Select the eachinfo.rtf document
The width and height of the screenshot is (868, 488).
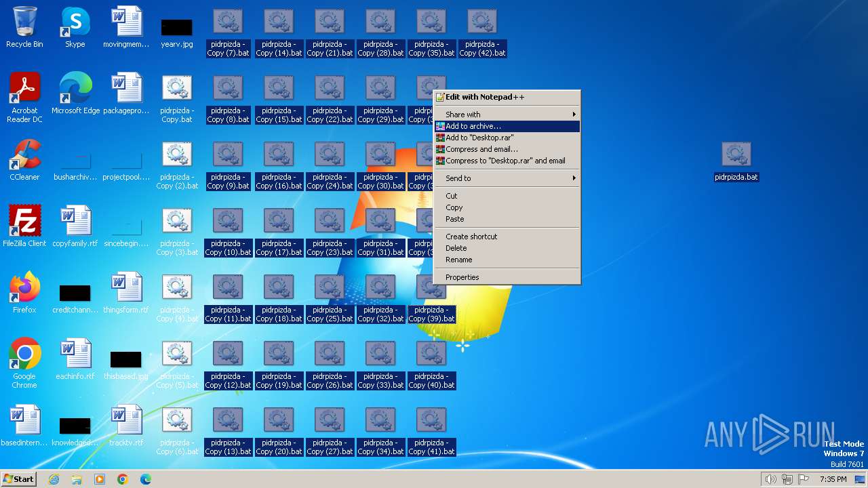coord(75,359)
